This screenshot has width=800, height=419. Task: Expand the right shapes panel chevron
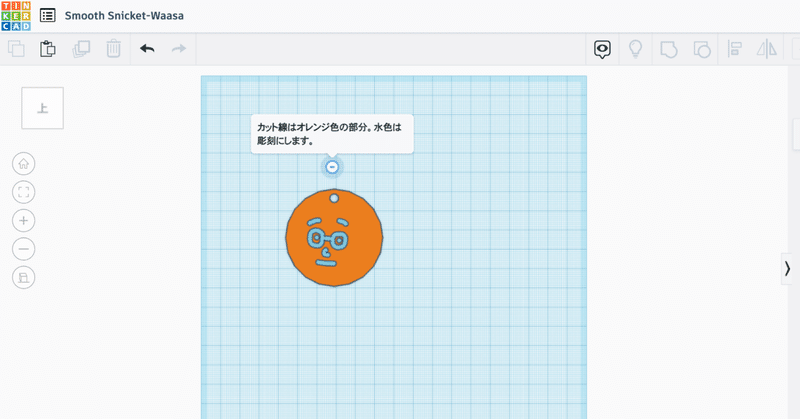click(x=787, y=269)
